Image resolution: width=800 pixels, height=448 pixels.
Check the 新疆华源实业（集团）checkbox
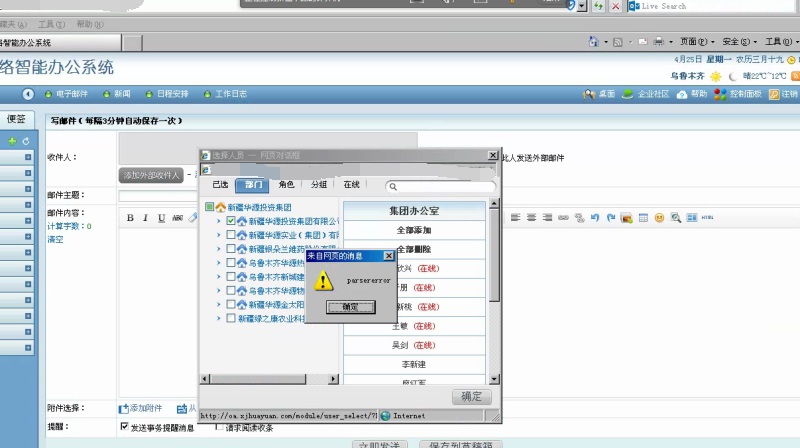tap(231, 235)
